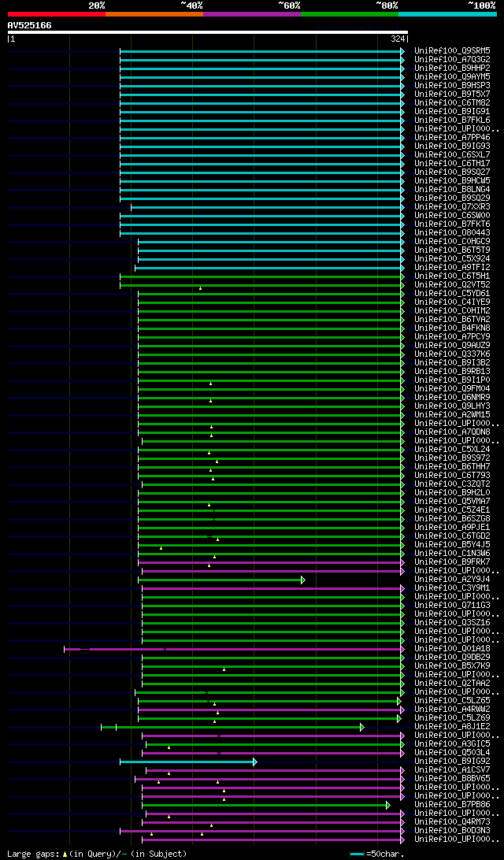Click the purple alignment bar for A4RWW2
The height and width of the screenshot is (860, 504).
point(269,710)
